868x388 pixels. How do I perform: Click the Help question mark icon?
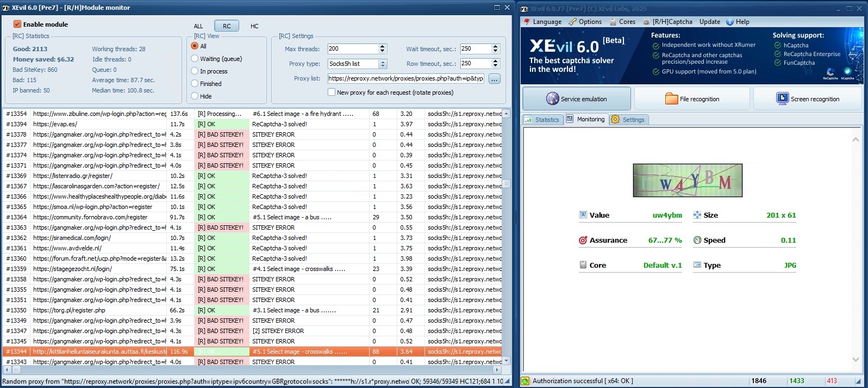tap(730, 22)
